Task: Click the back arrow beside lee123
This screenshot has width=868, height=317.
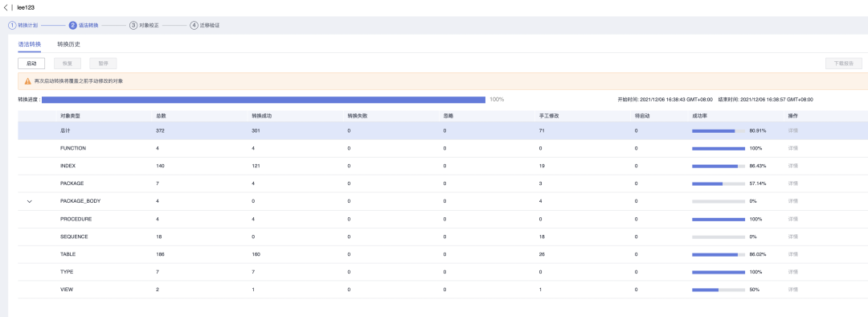Action: point(6,8)
